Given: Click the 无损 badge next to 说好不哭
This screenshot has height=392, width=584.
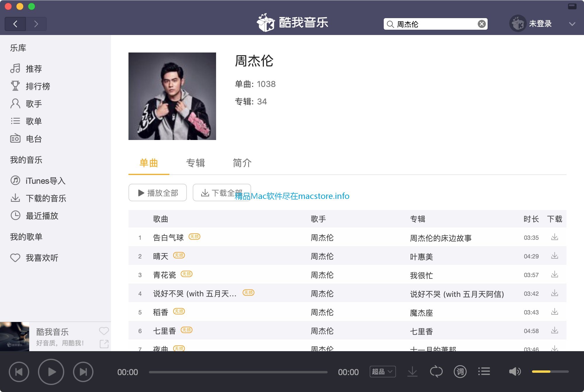Looking at the screenshot, I should (248, 293).
